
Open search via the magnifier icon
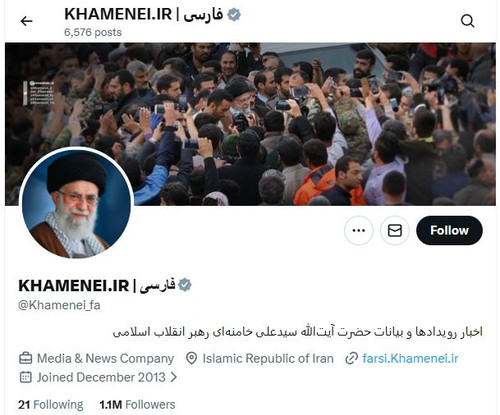coord(467,21)
